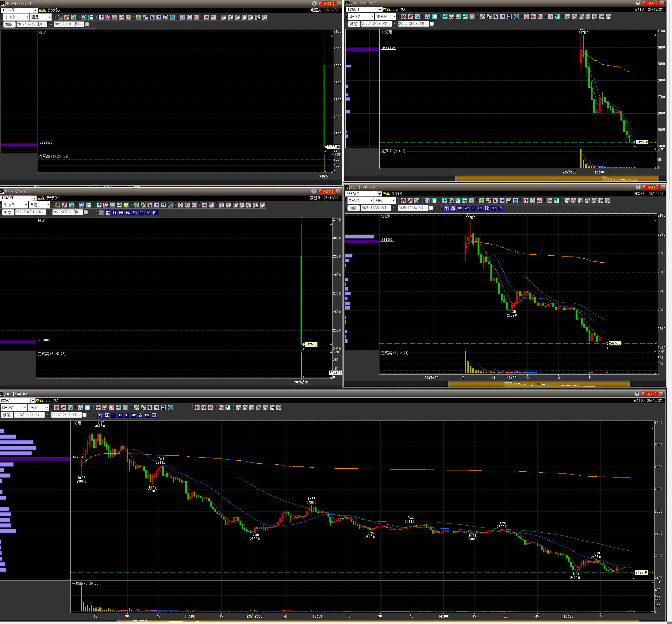Screen dimensions: 672x624
Task: Toggle the ATR indicator in the 1-minute chart
Action: click(133, 415)
